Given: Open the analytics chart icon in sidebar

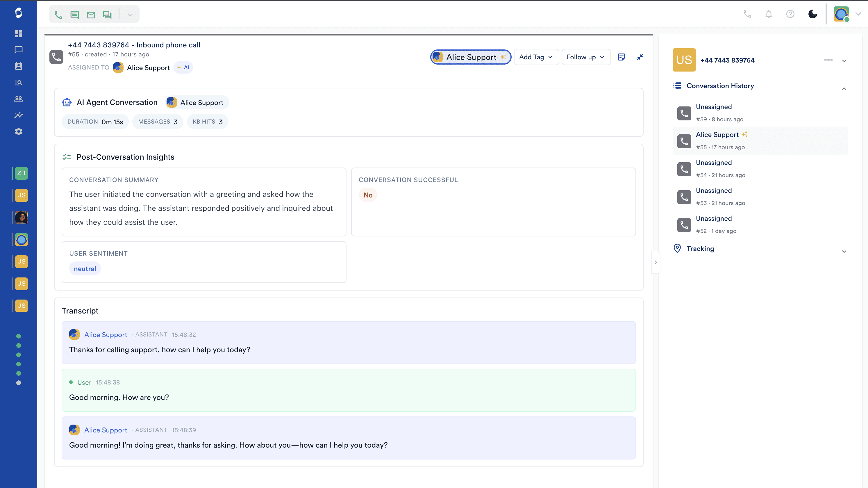Looking at the screenshot, I should [19, 115].
